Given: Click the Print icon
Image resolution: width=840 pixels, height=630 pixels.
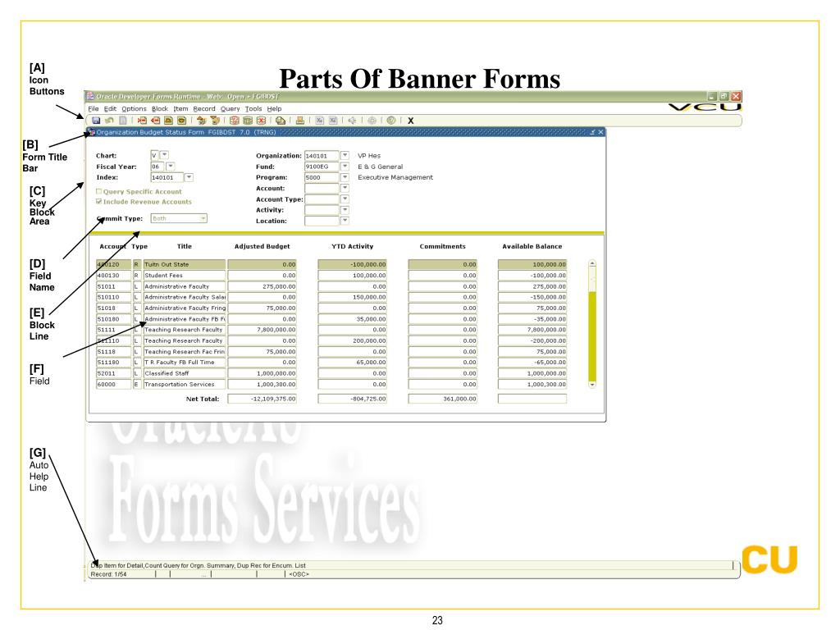Looking at the screenshot, I should (300, 121).
